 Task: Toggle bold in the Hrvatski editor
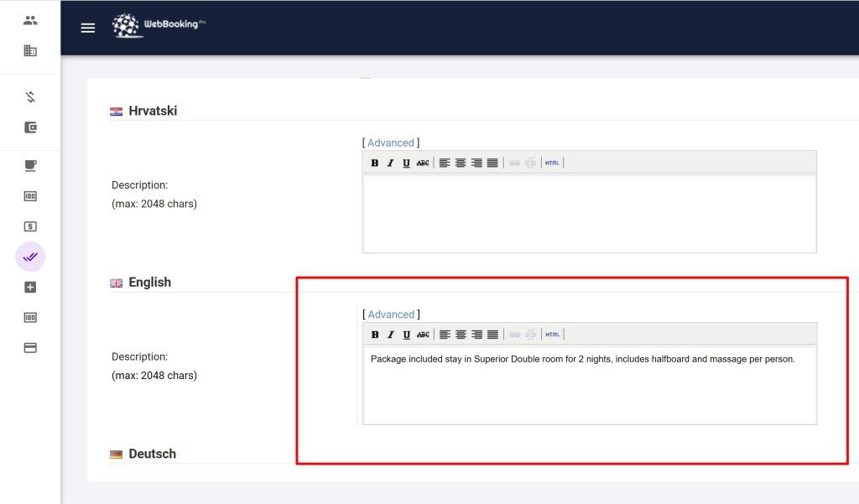click(x=375, y=163)
